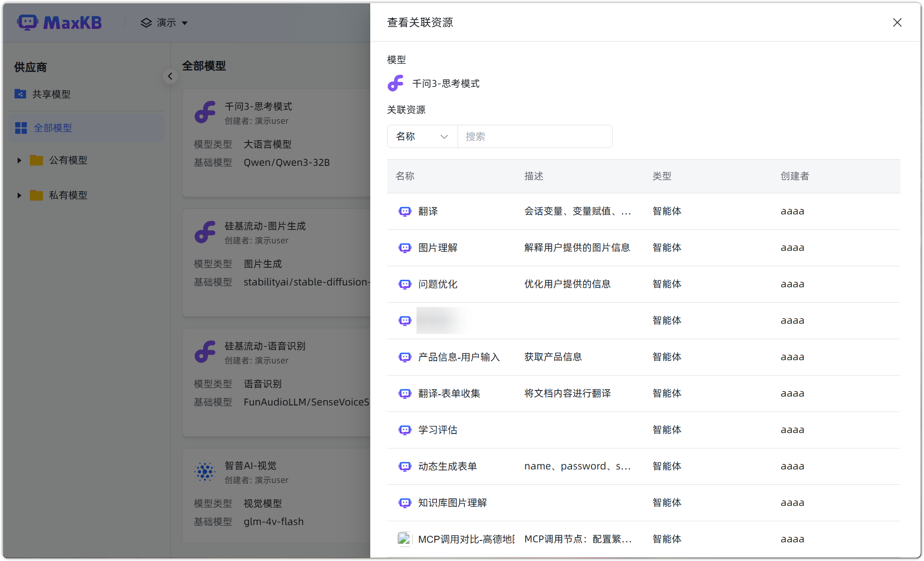Expand the 私有模型 tree node

[19, 195]
